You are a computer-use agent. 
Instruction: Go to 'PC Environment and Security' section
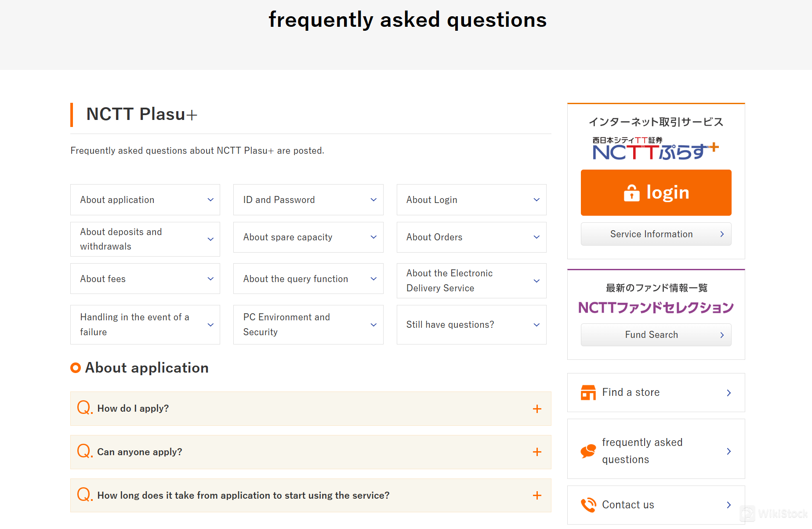308,325
